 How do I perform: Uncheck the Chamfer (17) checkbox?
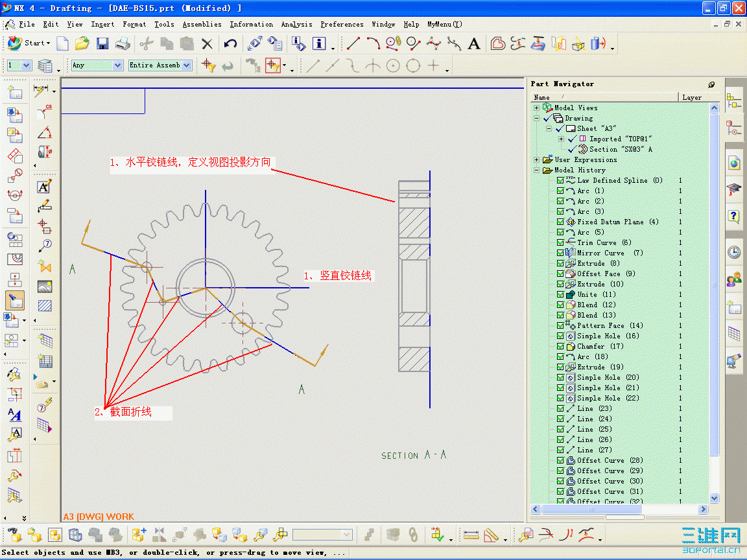pos(560,346)
